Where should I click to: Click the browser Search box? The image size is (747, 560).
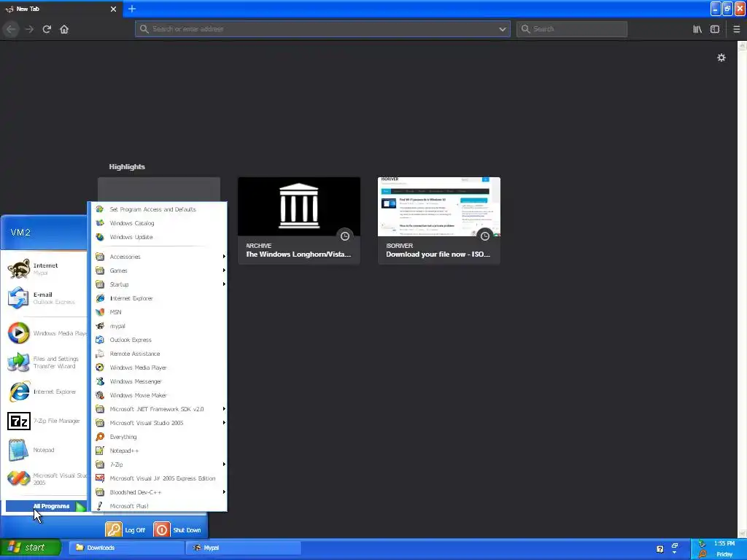tap(572, 29)
